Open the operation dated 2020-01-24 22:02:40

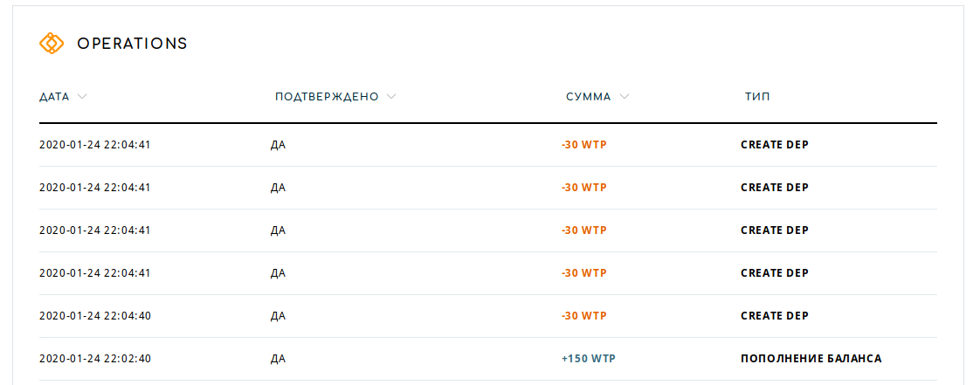[488, 359]
